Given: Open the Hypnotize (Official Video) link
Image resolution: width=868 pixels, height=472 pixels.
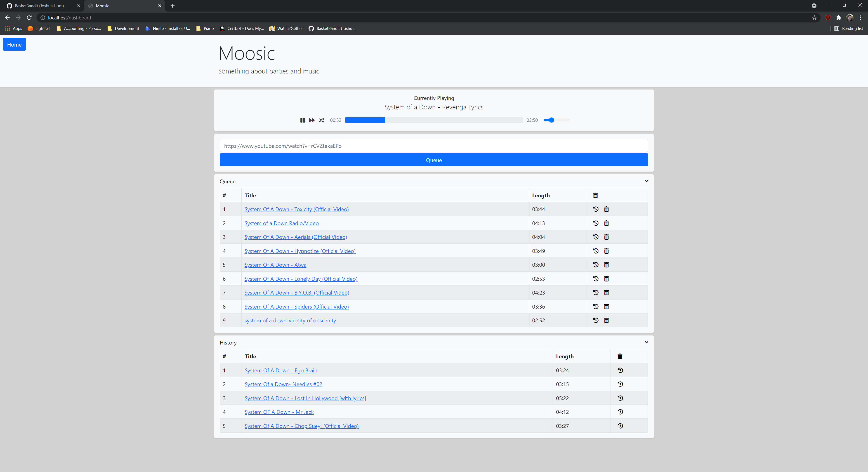Looking at the screenshot, I should [x=300, y=251].
